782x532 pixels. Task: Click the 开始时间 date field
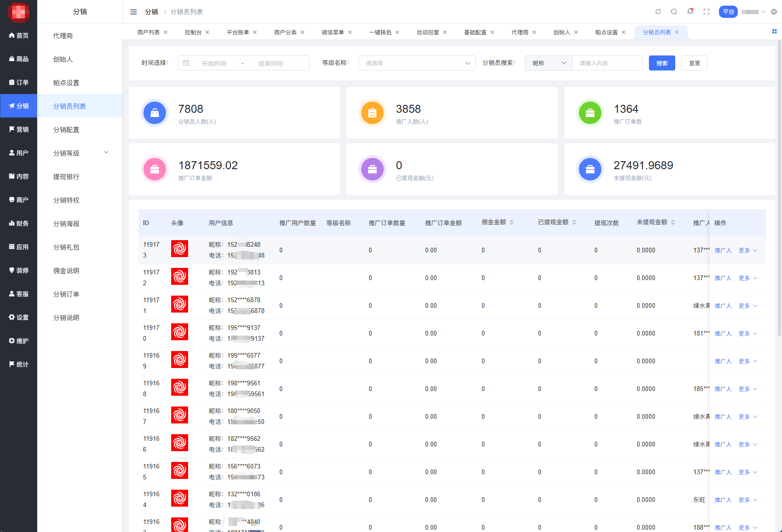214,63
